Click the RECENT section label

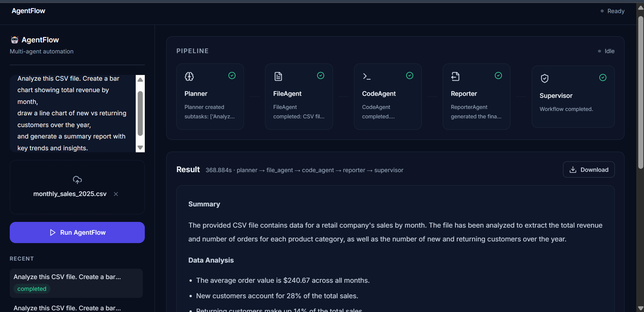pos(22,259)
